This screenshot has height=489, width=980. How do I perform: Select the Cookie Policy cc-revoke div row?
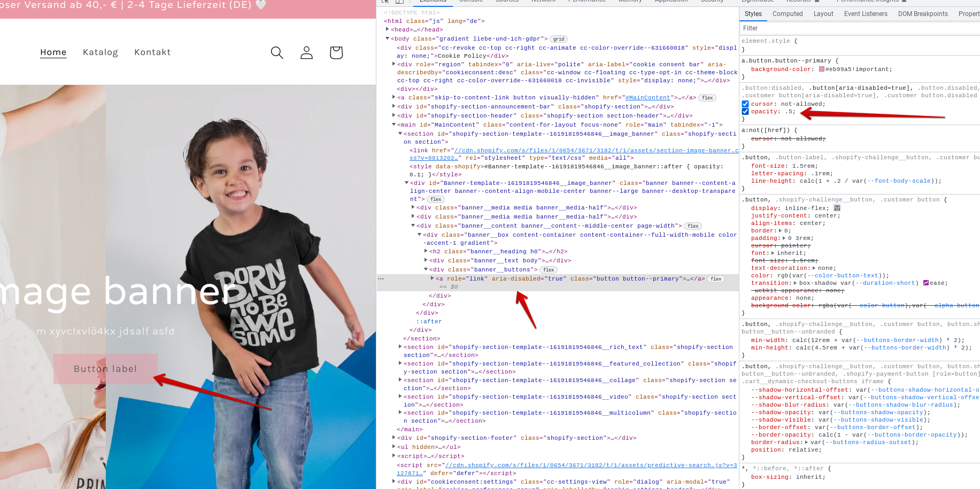(x=567, y=52)
